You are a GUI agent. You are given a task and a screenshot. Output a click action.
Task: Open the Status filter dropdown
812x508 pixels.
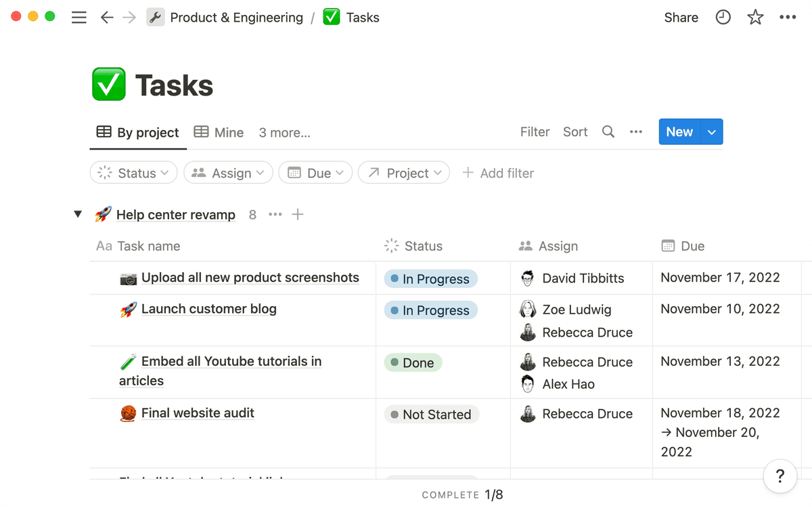pyautogui.click(x=133, y=173)
